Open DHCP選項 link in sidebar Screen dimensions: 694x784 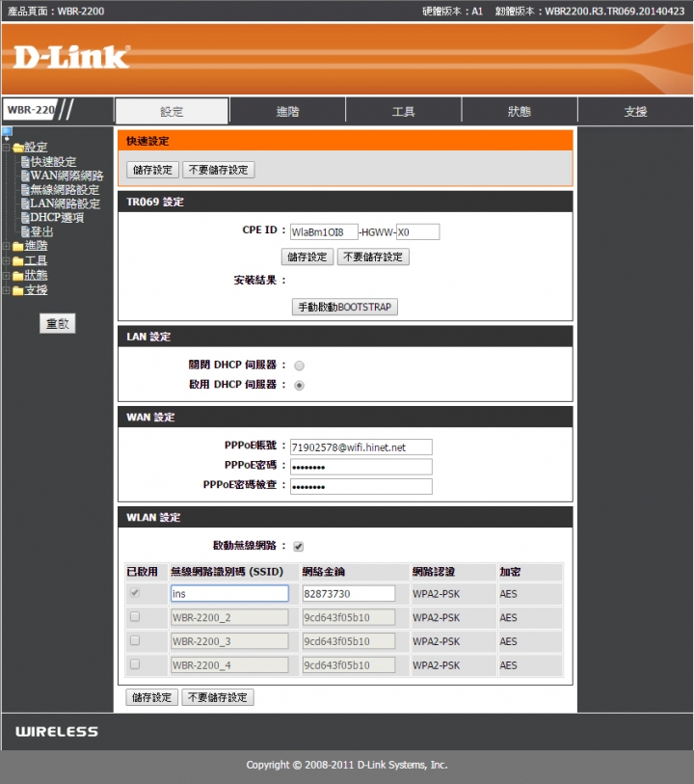click(57, 218)
